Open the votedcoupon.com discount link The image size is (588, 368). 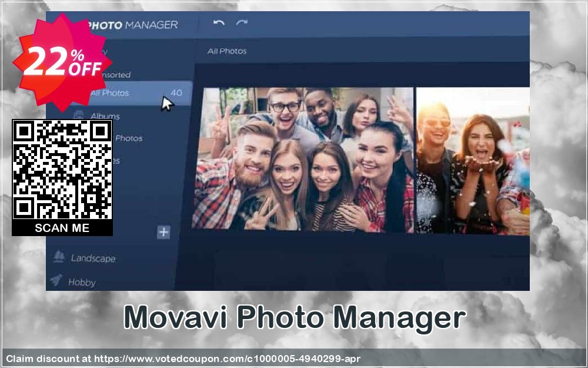tap(227, 359)
